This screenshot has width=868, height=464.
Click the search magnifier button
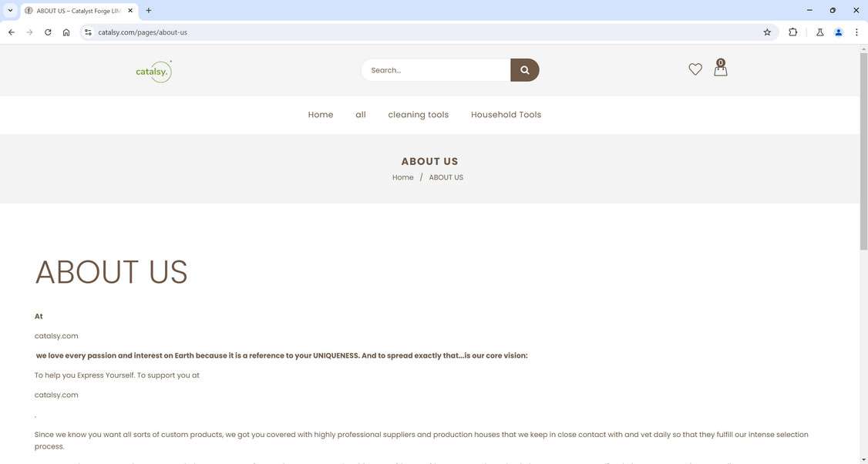[525, 70]
